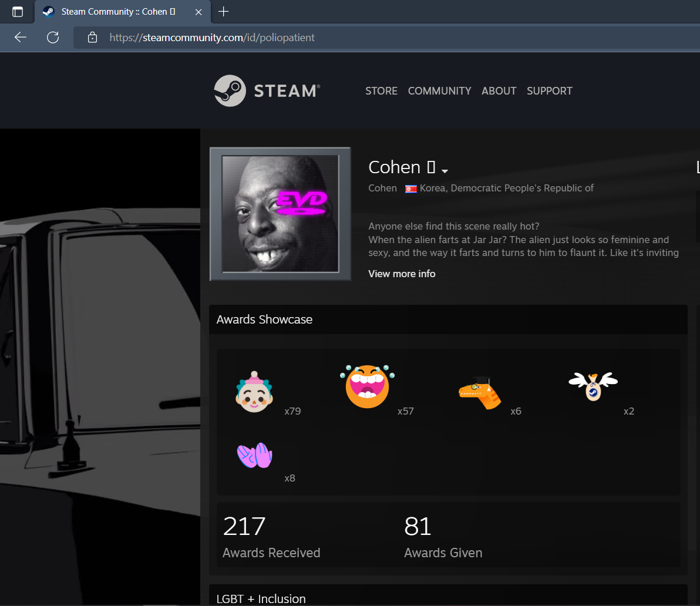This screenshot has height=606, width=700.
Task: Close the Steam Community tab
Action: (x=198, y=12)
